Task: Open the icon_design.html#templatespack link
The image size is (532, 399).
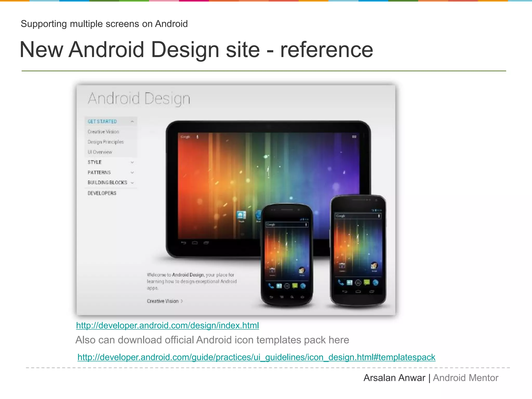Action: [x=256, y=357]
